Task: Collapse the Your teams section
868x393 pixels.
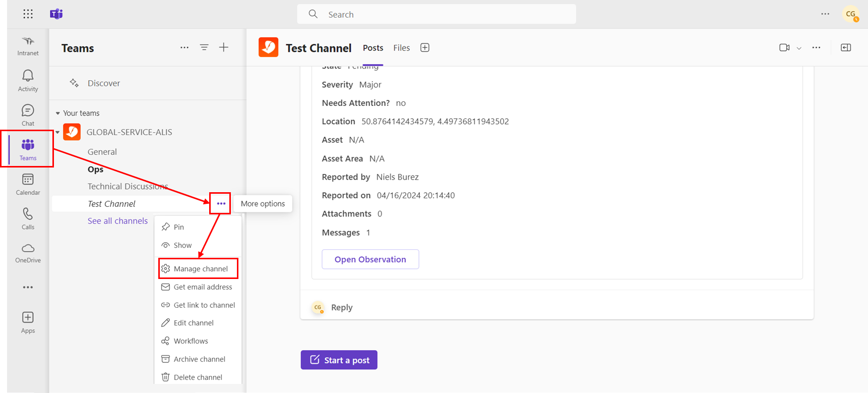Action: pyautogui.click(x=58, y=113)
